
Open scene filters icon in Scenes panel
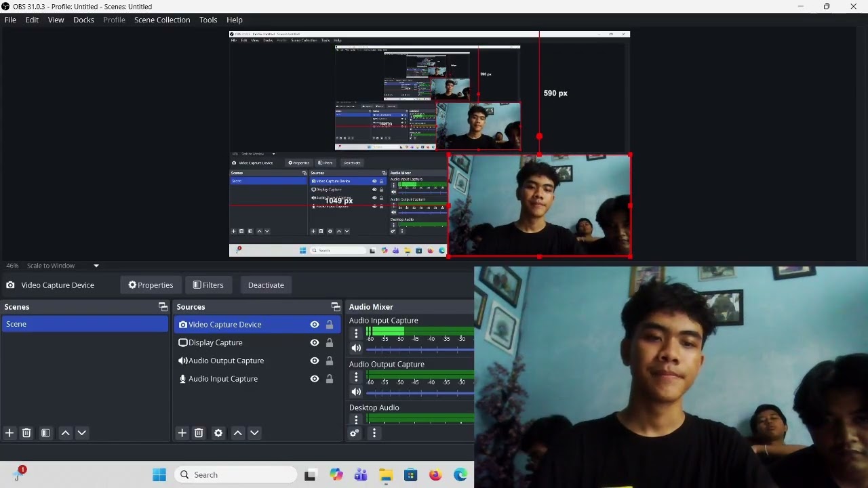pos(45,432)
